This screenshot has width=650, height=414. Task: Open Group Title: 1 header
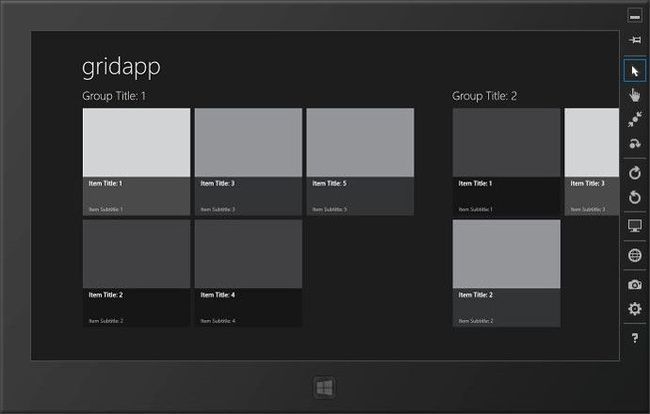coord(114,96)
